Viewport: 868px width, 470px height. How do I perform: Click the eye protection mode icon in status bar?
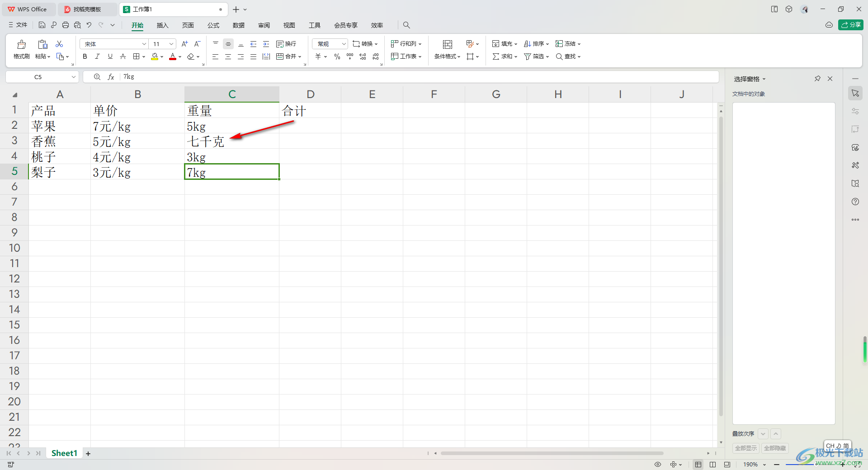click(x=658, y=464)
